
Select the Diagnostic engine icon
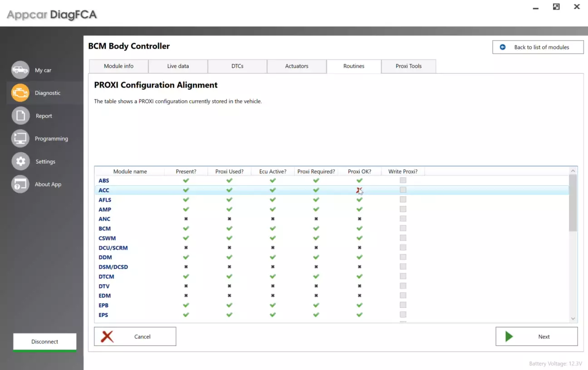tap(20, 93)
